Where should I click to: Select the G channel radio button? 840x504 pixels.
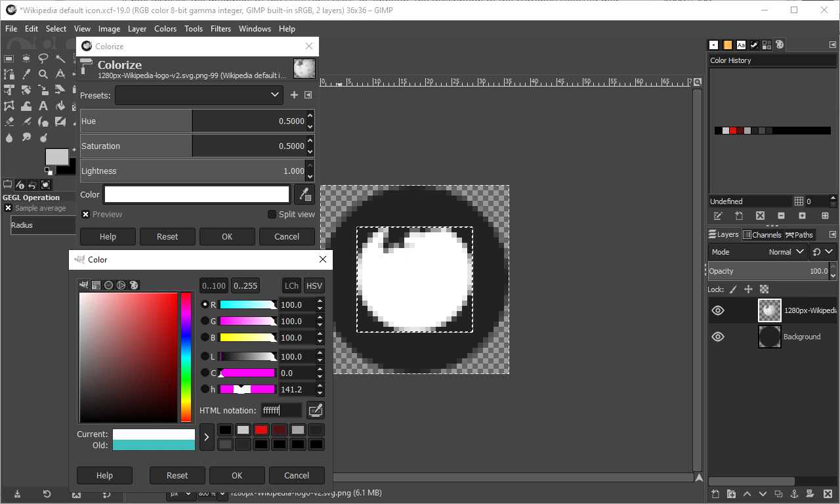click(x=205, y=321)
